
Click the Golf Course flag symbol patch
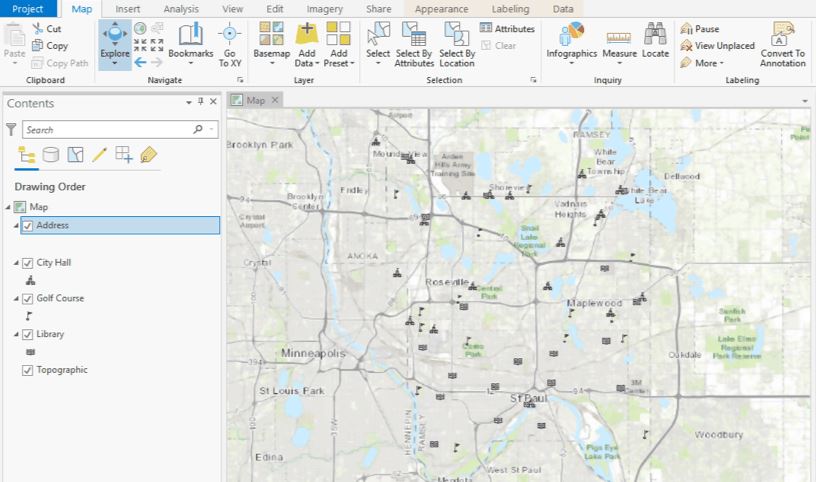tap(29, 316)
